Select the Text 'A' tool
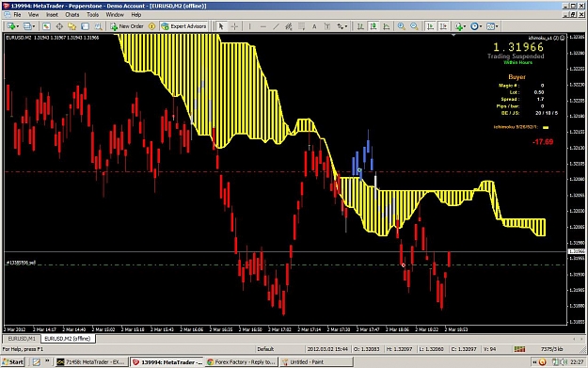588x368 pixels. click(314, 26)
